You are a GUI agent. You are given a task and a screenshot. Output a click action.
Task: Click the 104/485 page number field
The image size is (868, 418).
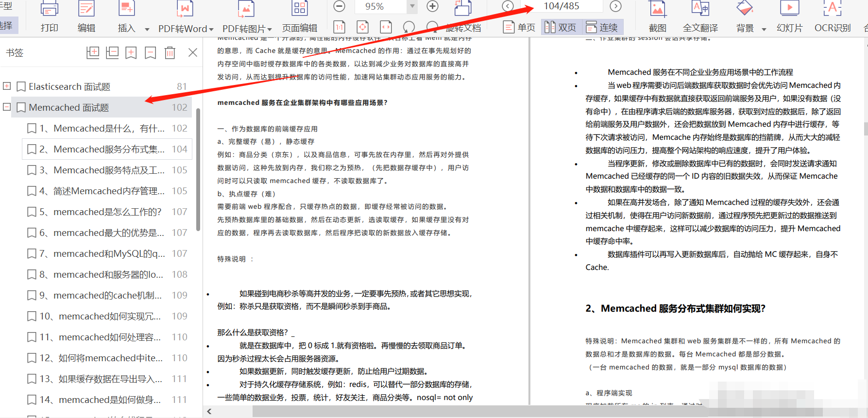[562, 6]
